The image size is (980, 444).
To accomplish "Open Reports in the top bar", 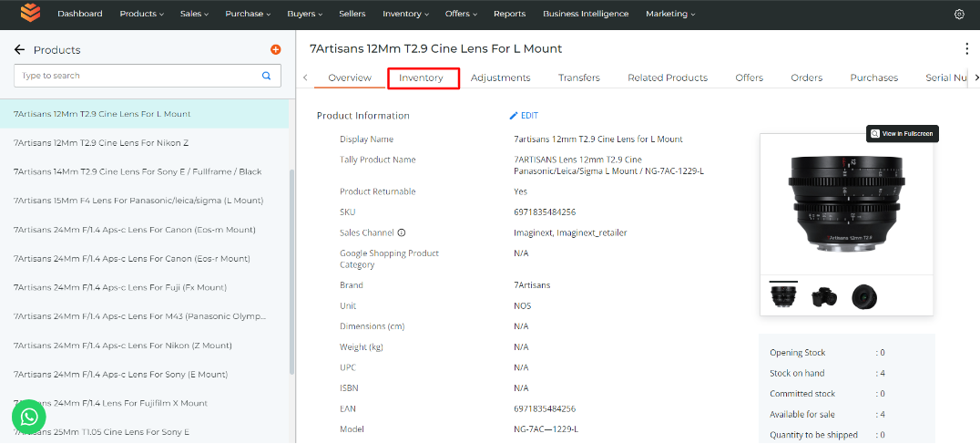I will coord(509,14).
